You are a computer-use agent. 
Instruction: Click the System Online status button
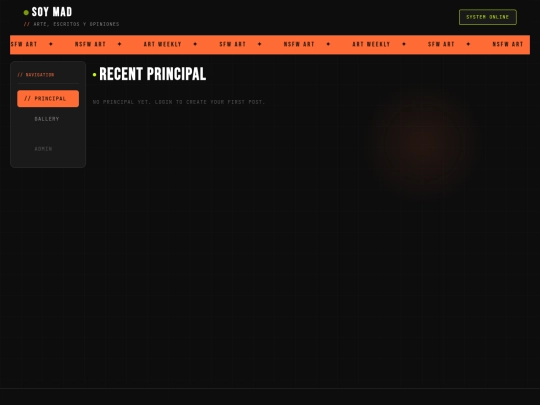[488, 17]
